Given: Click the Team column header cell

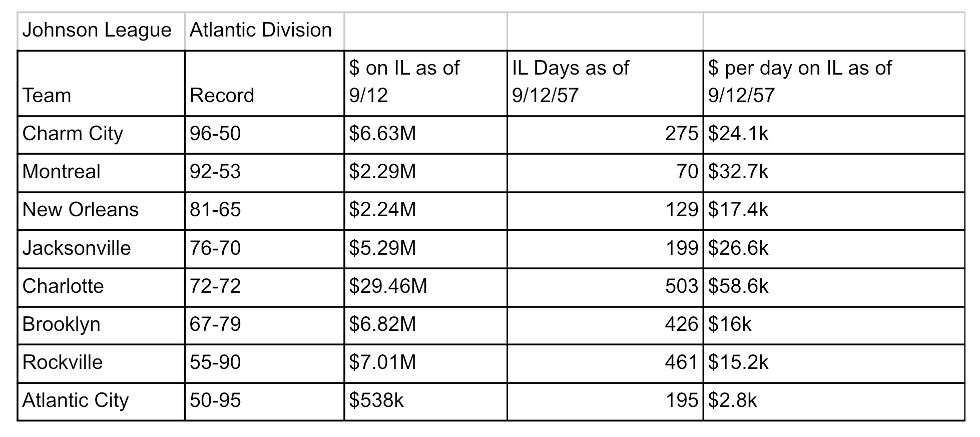Looking at the screenshot, I should (x=101, y=84).
